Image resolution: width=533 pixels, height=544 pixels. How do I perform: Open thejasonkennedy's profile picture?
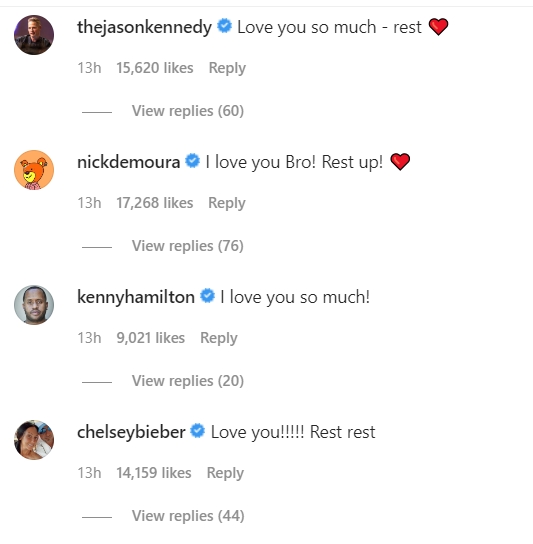(34, 35)
